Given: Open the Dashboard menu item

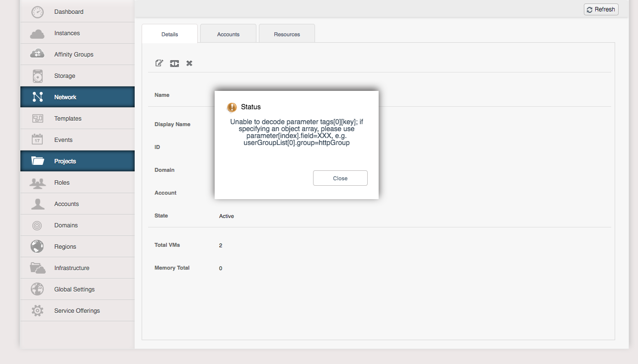Looking at the screenshot, I should pyautogui.click(x=78, y=11).
